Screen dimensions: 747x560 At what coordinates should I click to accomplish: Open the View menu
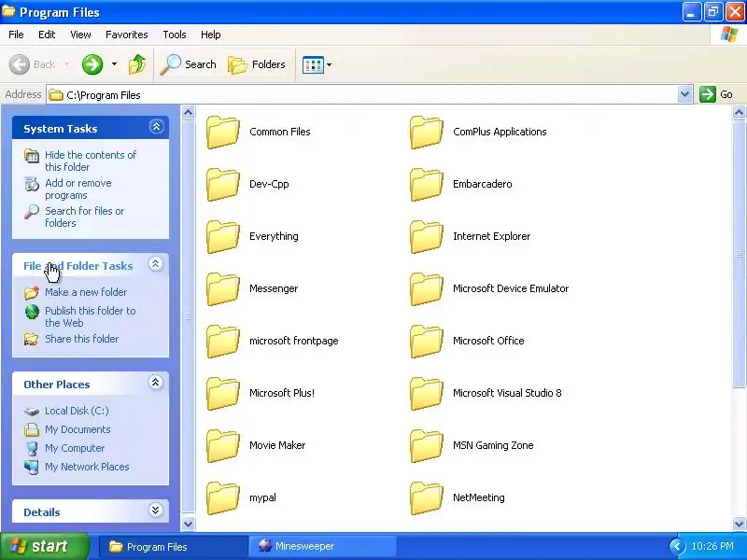tap(80, 35)
